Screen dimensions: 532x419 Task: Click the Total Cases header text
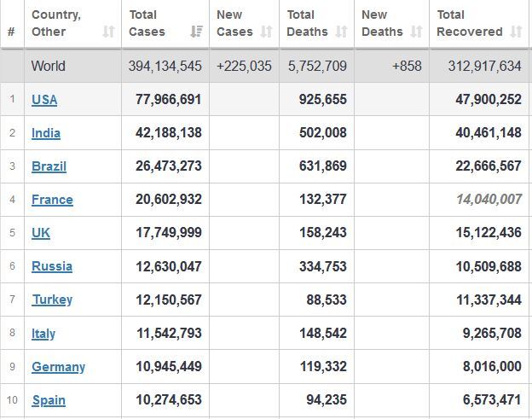(x=147, y=23)
